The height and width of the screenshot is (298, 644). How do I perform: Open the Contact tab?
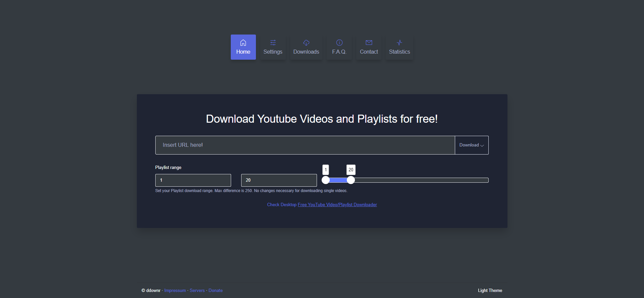369,47
